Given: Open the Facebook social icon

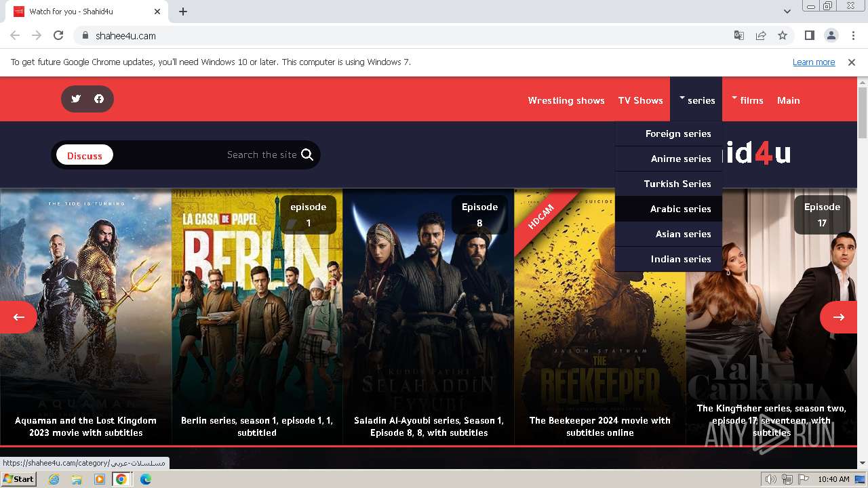Looking at the screenshot, I should tap(99, 99).
